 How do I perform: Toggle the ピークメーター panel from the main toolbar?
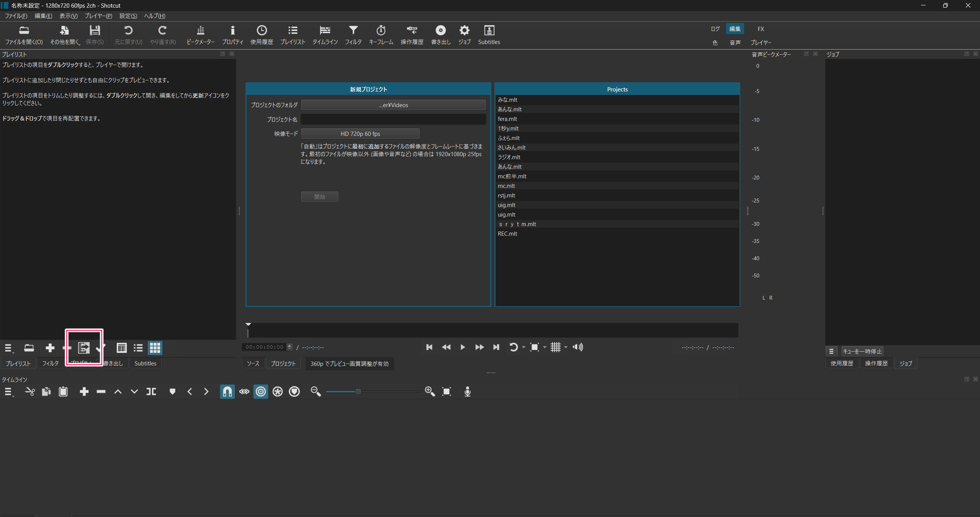[200, 35]
